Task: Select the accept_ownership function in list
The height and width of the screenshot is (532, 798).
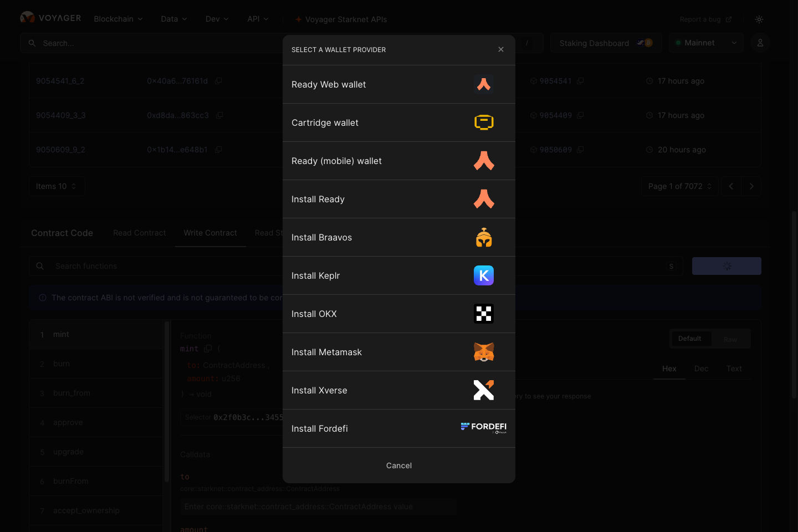Action: pyautogui.click(x=97, y=510)
